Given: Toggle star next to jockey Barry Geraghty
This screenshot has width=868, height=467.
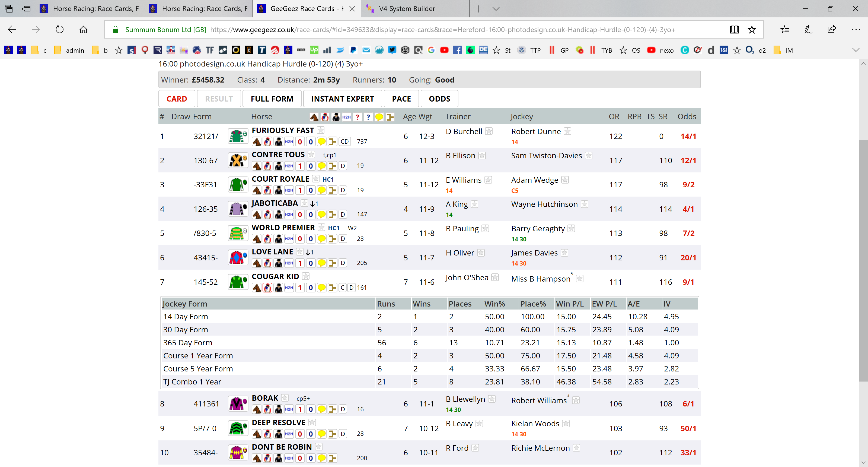Looking at the screenshot, I should (x=571, y=228).
